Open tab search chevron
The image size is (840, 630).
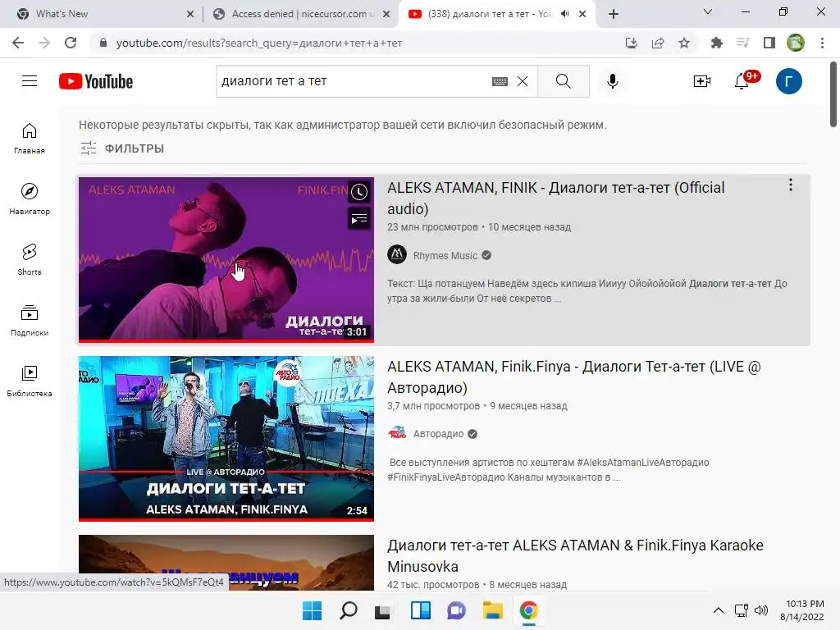point(708,11)
